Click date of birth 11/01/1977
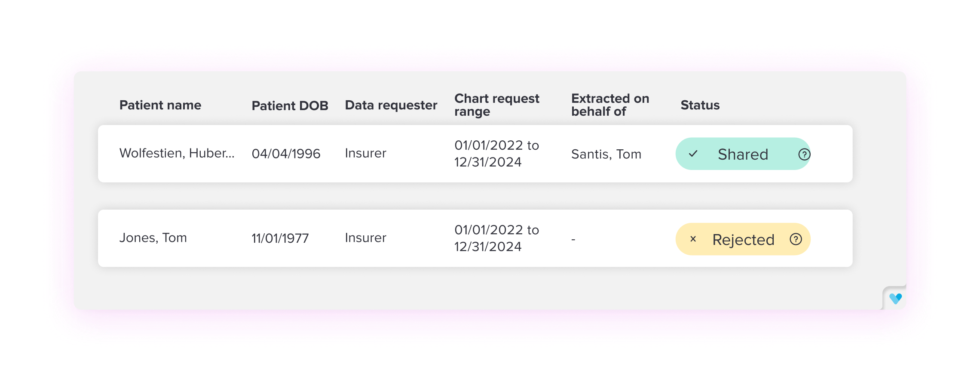 pos(280,238)
